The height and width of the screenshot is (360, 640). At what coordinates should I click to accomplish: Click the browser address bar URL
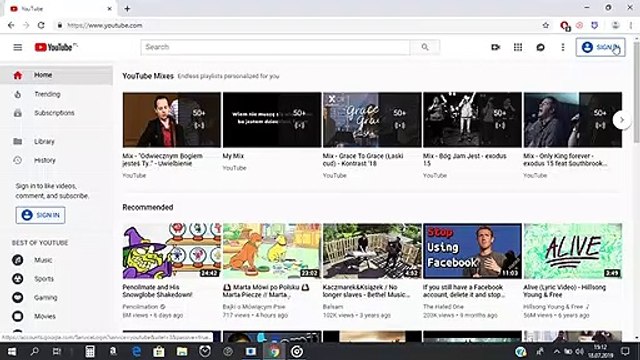pos(105,25)
